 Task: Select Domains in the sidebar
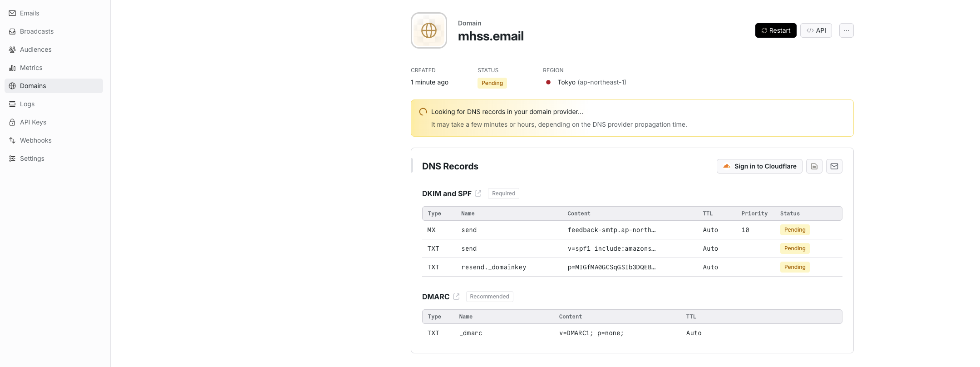(x=33, y=86)
